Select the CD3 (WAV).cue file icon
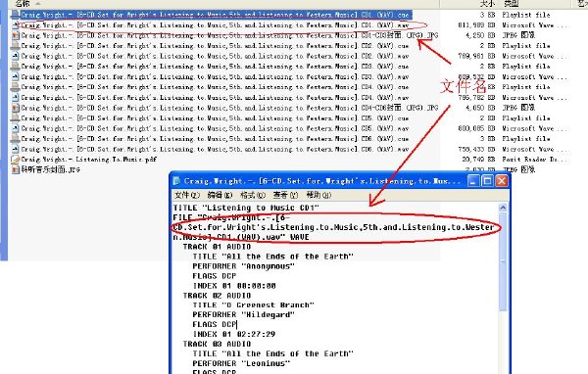This screenshot has height=374, width=588. pos(15,67)
